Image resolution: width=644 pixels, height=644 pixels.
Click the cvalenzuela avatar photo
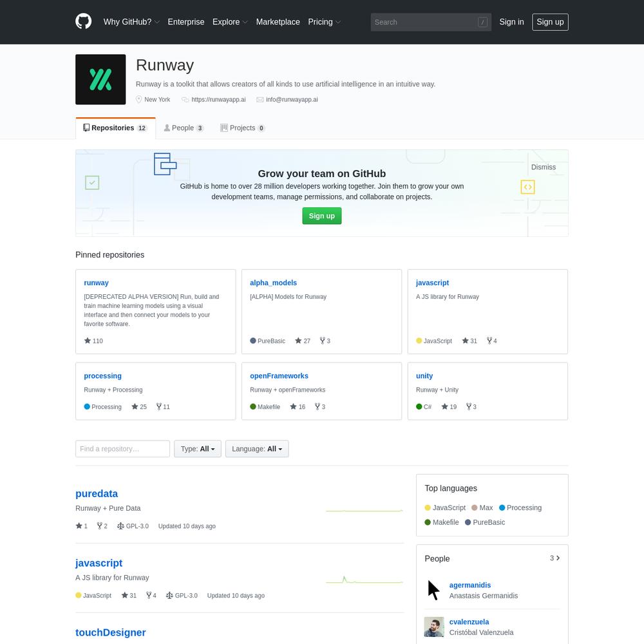(434, 627)
